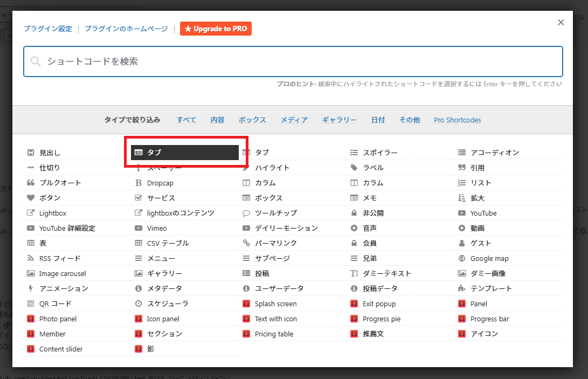The height and width of the screenshot is (379, 588).
Task: Click the Image carousel picture icon
Action: [x=31, y=273]
